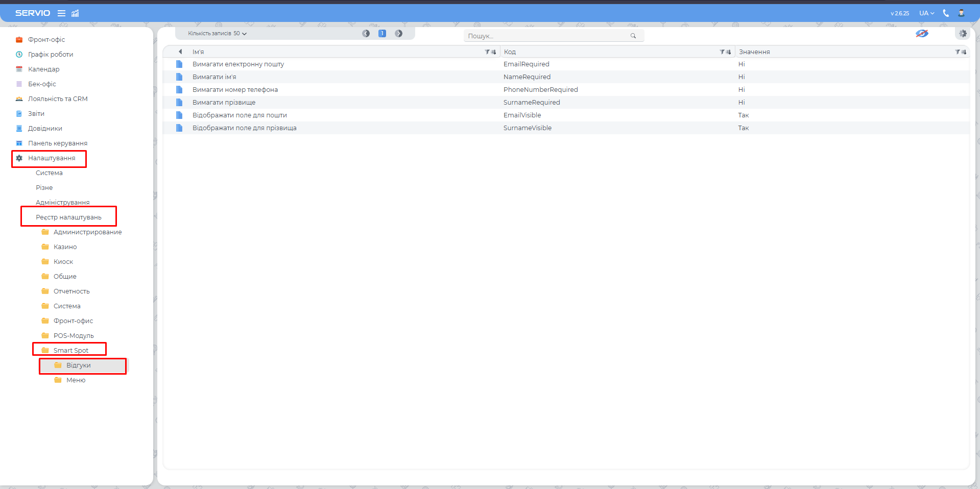Open the Лояльність та CRM menu item
This screenshot has width=980, height=489.
pos(57,99)
